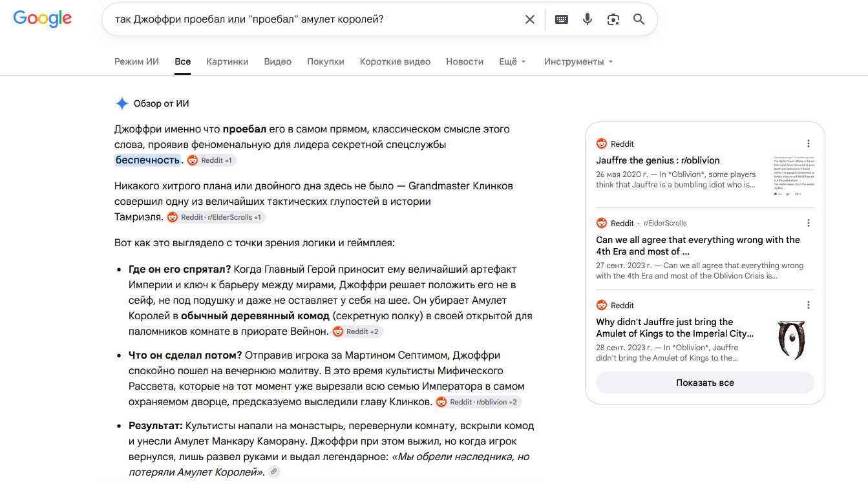This screenshot has height=484, width=868.
Task: Open Google Lens image search icon
Action: click(613, 19)
